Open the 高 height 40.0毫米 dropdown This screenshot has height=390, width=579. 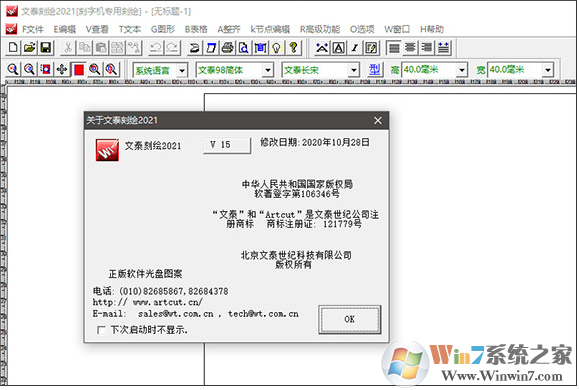pos(462,70)
